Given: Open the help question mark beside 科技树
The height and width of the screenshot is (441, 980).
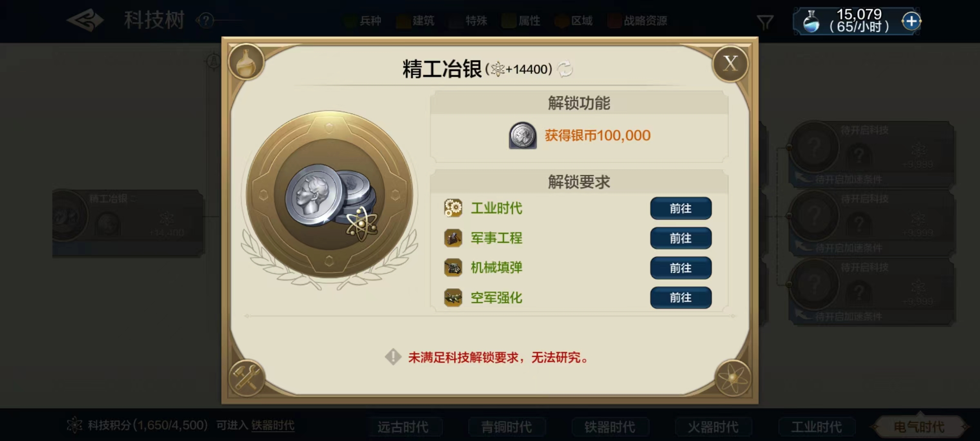Looking at the screenshot, I should click(205, 20).
